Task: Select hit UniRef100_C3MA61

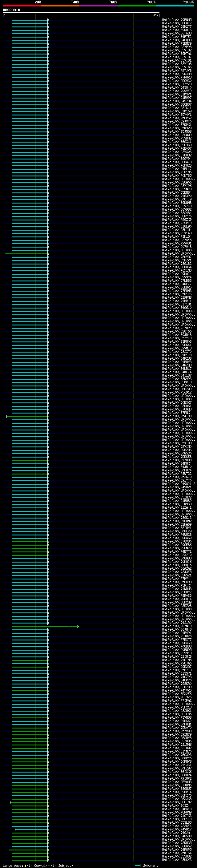Action: click(177, 406)
